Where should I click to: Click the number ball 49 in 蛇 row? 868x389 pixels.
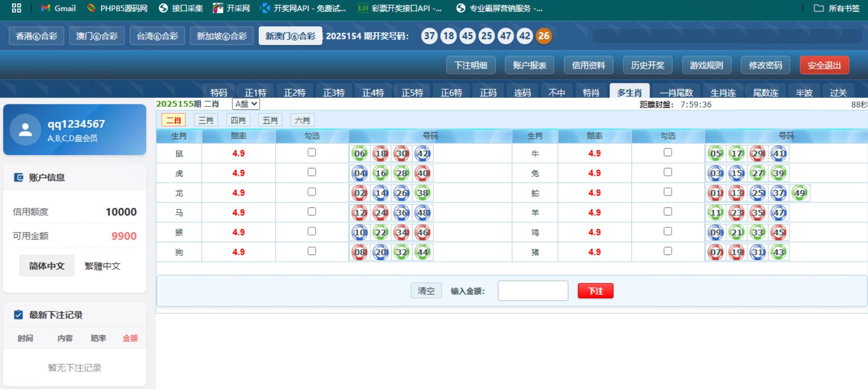coord(799,193)
